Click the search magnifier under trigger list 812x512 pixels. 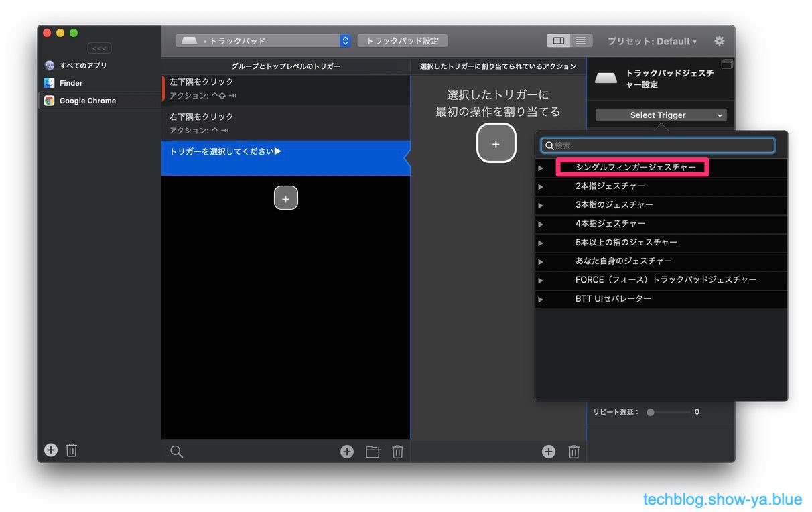coord(176,452)
